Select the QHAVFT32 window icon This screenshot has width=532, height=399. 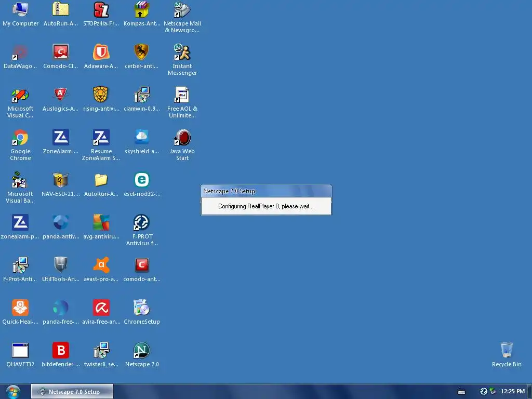(x=20, y=351)
